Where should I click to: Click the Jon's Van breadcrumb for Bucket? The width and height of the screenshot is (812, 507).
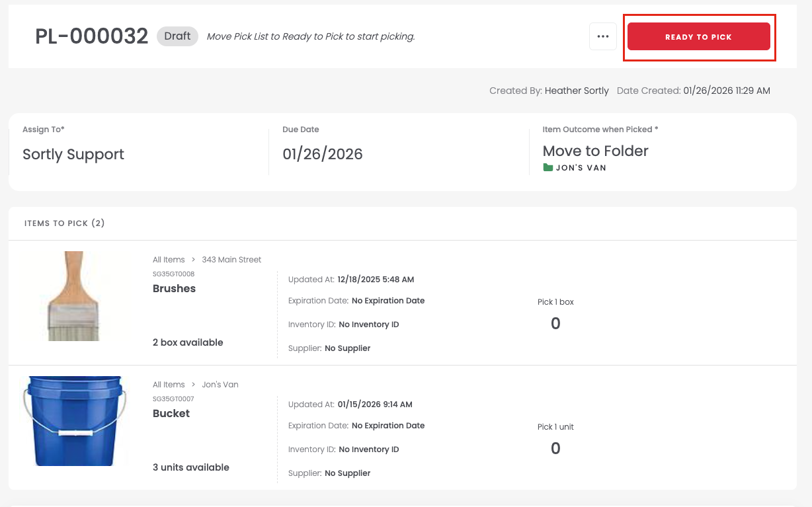pos(220,385)
